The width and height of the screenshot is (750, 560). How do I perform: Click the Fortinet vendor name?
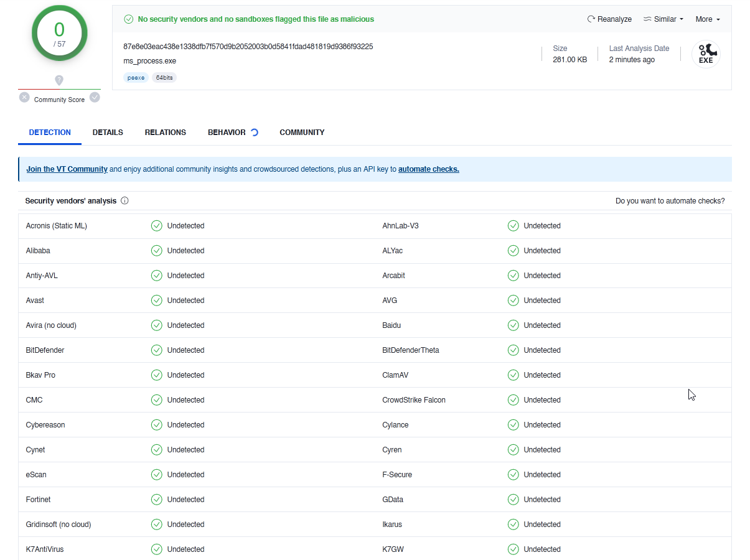pos(39,500)
